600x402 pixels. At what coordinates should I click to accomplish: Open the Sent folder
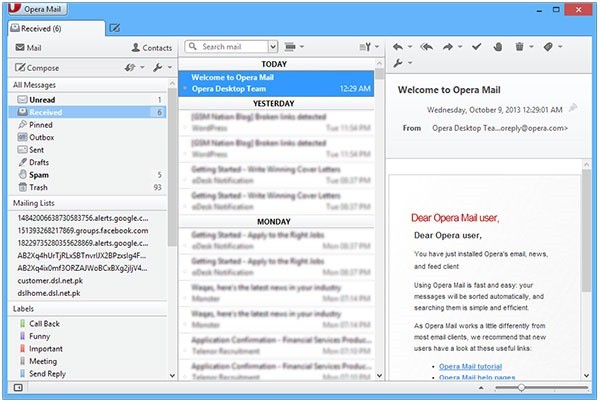(x=88, y=150)
